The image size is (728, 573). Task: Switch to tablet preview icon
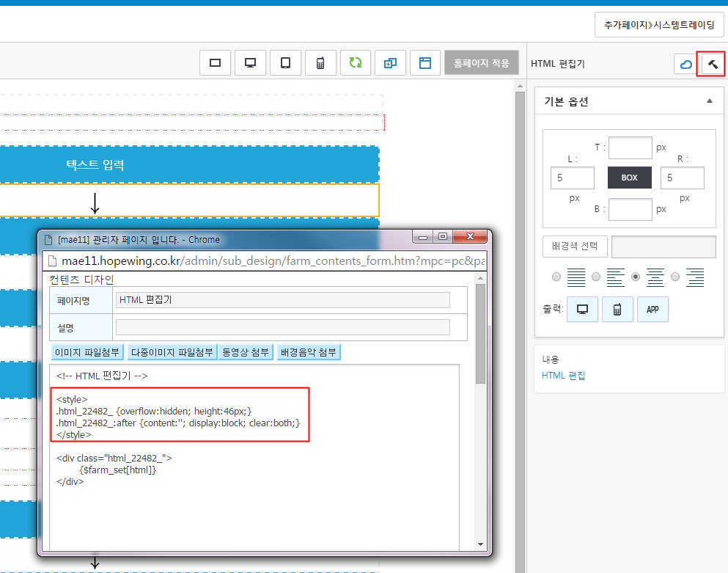[x=285, y=63]
